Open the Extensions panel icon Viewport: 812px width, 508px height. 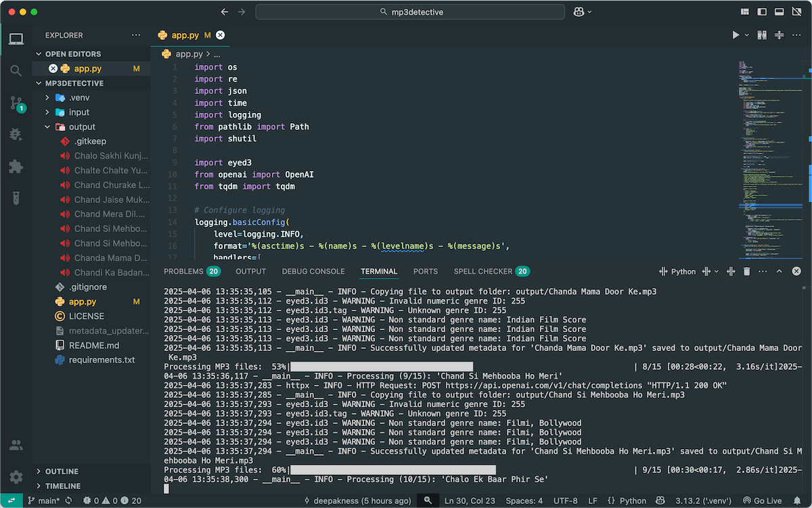coord(15,166)
